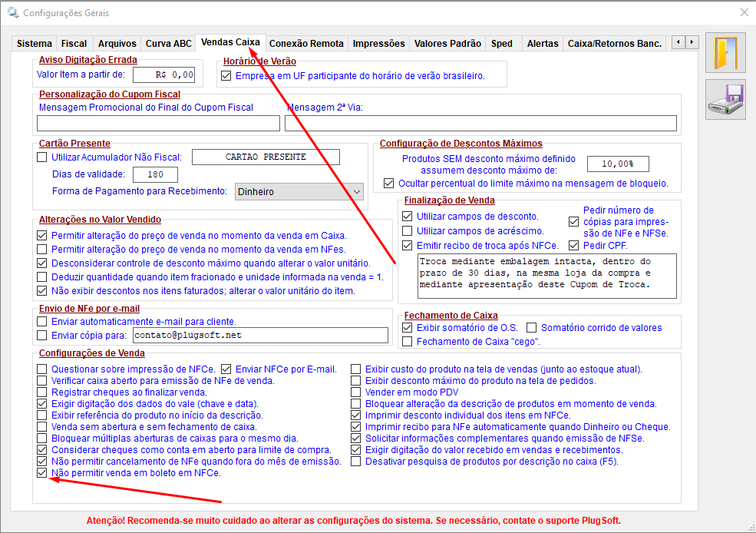Uncheck the Pedir CPF option
Viewport: 756px width, 533px height.
pyautogui.click(x=574, y=246)
